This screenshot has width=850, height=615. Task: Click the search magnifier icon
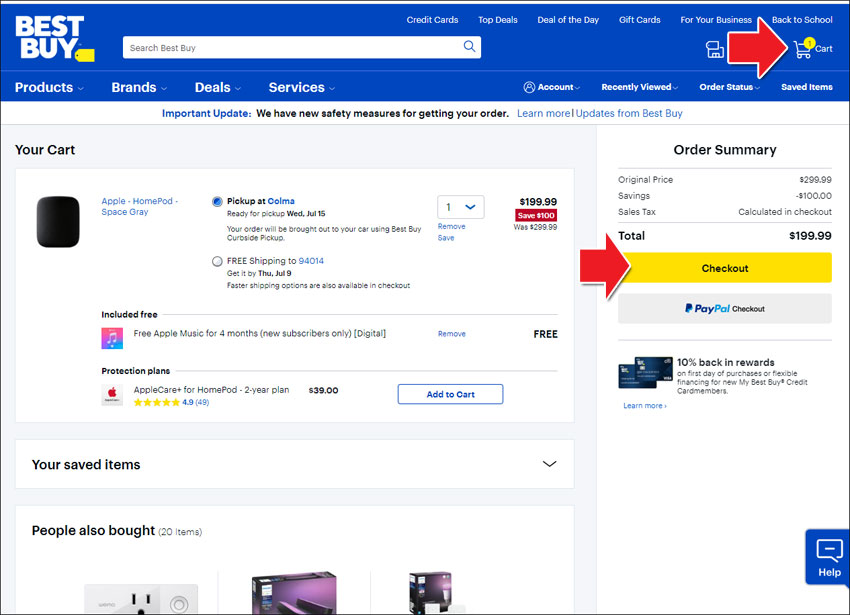469,47
